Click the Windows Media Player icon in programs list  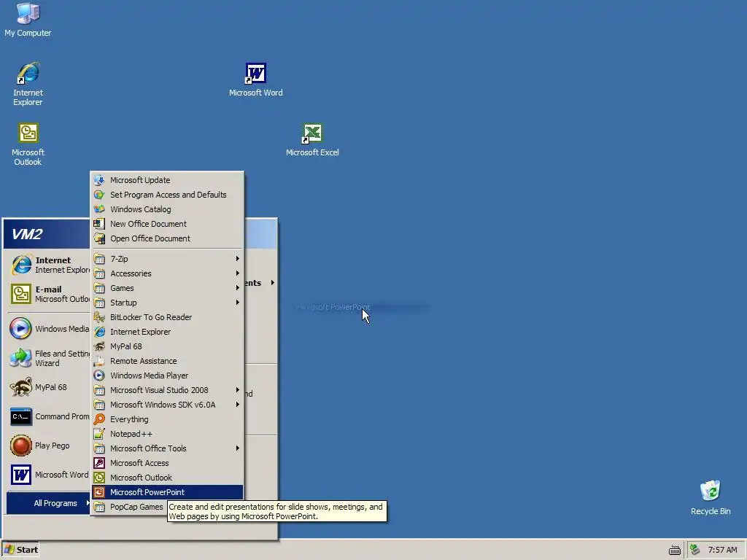pyautogui.click(x=99, y=376)
